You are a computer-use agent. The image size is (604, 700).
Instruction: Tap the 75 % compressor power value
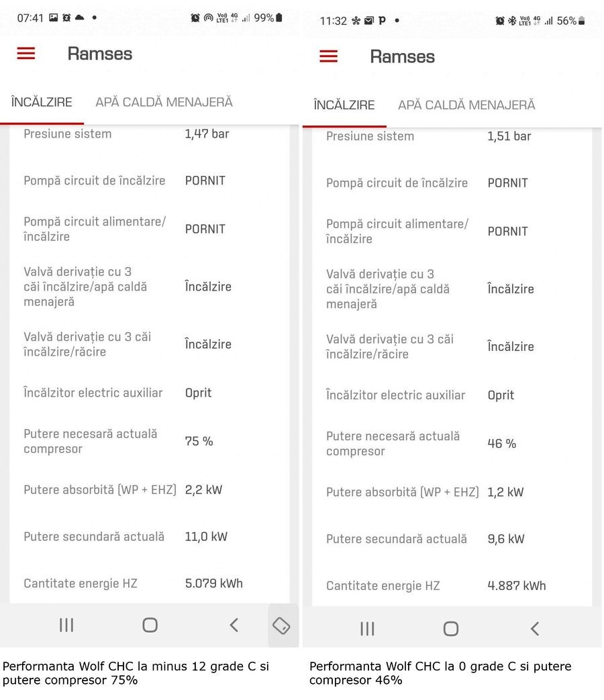pyautogui.click(x=199, y=442)
